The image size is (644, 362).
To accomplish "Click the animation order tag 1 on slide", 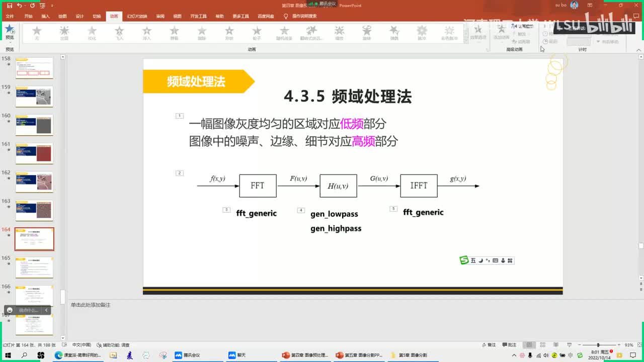I will (x=180, y=116).
